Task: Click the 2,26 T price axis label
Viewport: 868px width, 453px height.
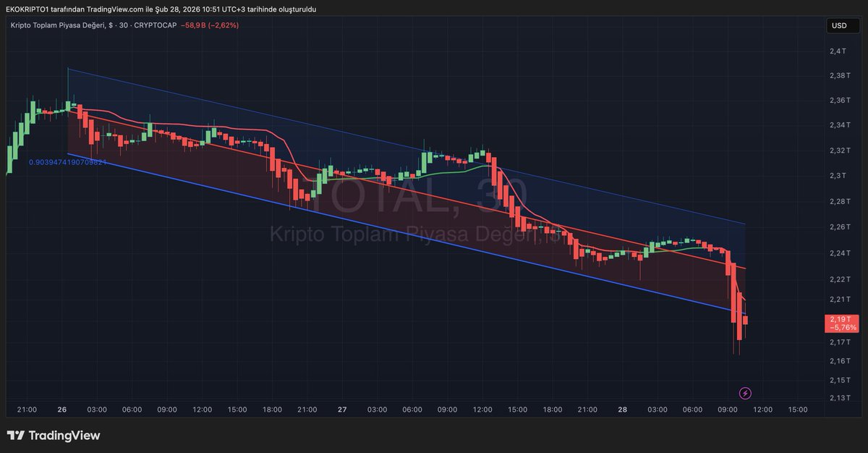Action: coord(839,227)
